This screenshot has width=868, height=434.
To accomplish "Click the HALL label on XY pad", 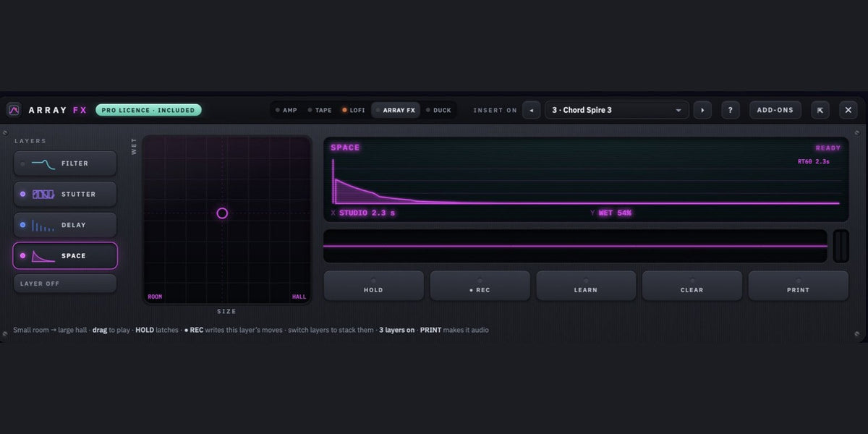I will (x=299, y=297).
